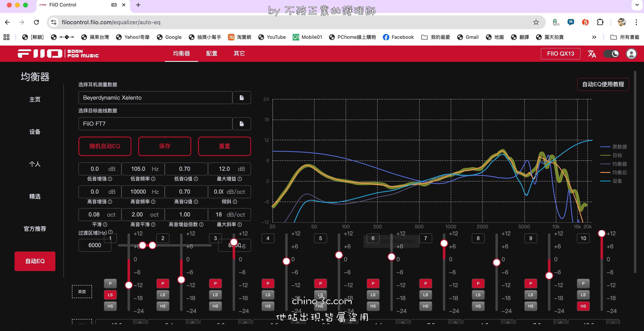Viewport: 644px width, 331px height.
Task: Open the Beyerdynamic Xelento headphone selector
Action: (x=155, y=97)
